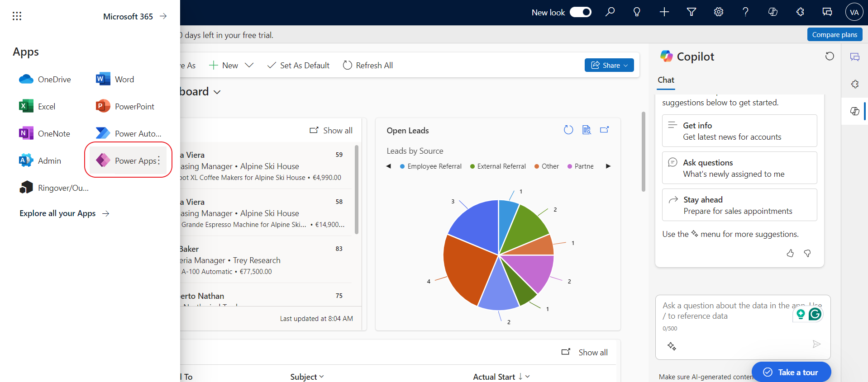Click the Compare plans button
Screen dimensions: 868x382
point(835,34)
